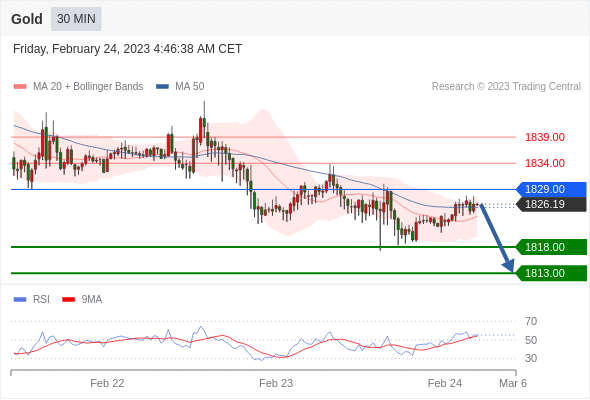The height and width of the screenshot is (400, 590).
Task: Click the blue MA 50 legend swatch
Action: 162,87
